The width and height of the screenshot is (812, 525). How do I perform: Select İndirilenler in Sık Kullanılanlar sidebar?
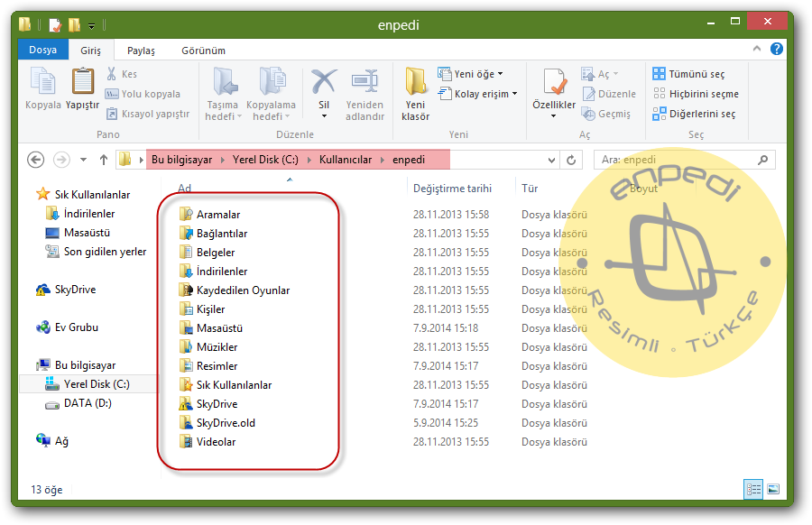coord(80,213)
